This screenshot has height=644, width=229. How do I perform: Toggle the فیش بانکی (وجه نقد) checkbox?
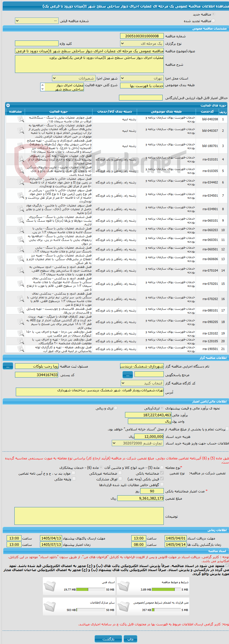tap(162, 479)
